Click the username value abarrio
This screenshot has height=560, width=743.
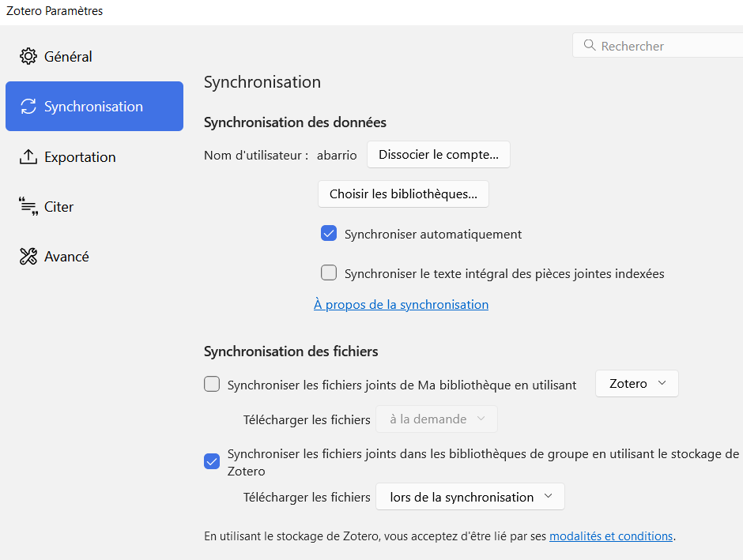pyautogui.click(x=337, y=156)
